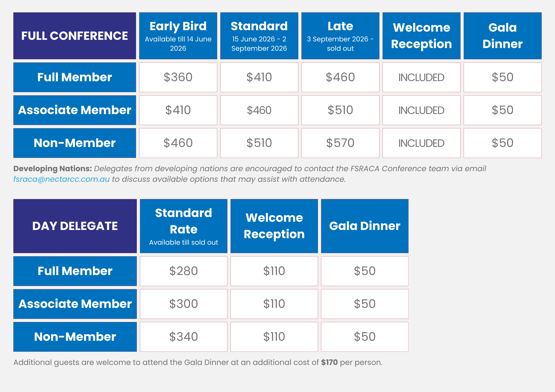Select the Standard Rate column header

[x=184, y=226]
